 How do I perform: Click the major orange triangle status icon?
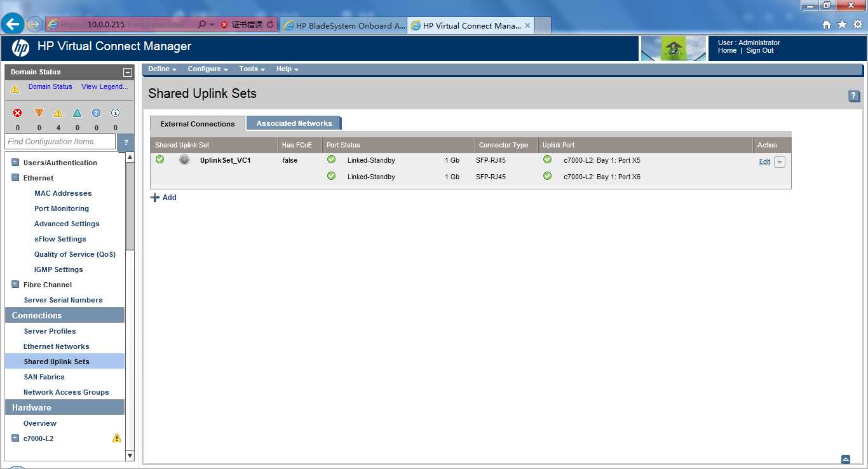(39, 112)
